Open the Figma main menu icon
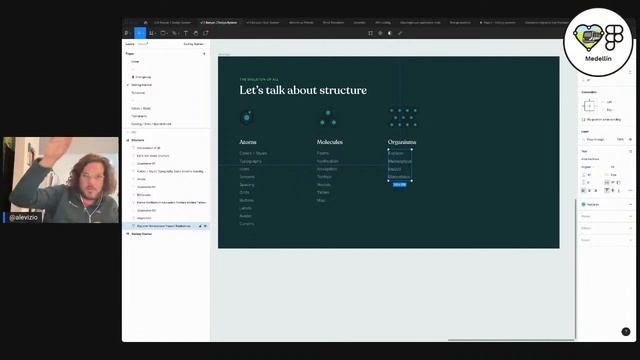This screenshot has height=360, width=640. click(x=127, y=33)
